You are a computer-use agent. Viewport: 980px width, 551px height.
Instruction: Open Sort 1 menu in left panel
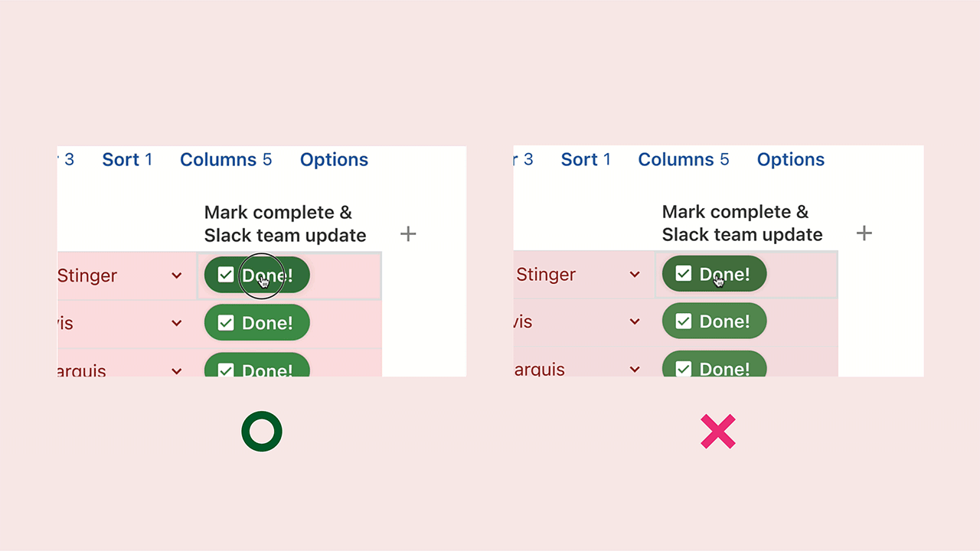127,159
